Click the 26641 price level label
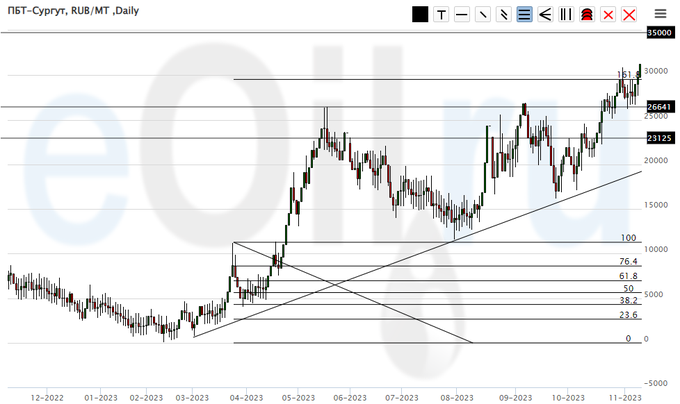 pyautogui.click(x=658, y=106)
